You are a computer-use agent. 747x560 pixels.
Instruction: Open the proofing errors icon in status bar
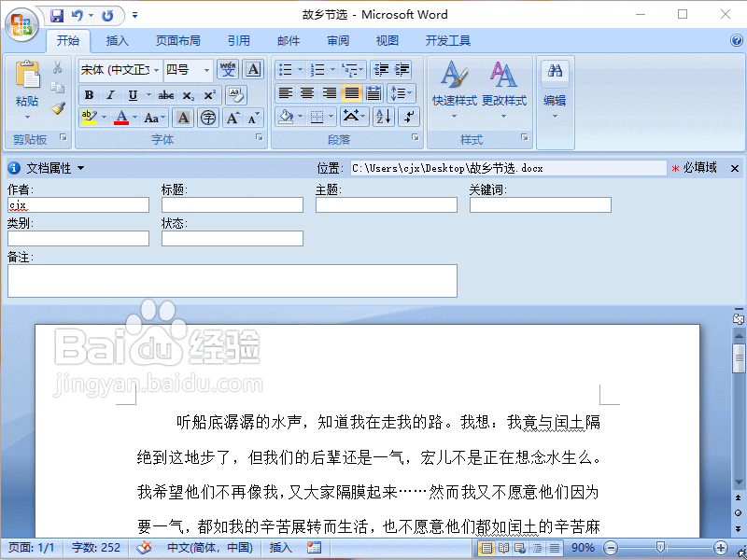tap(144, 548)
